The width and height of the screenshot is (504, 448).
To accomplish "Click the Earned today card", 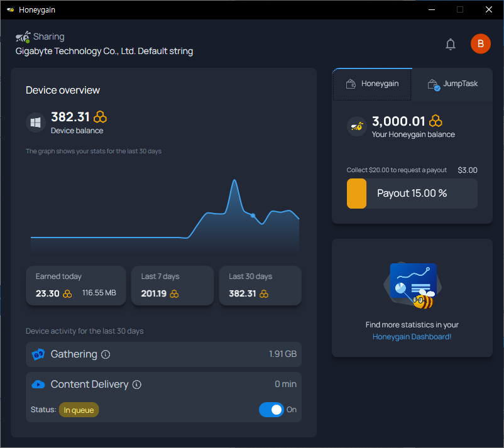I will click(x=76, y=285).
